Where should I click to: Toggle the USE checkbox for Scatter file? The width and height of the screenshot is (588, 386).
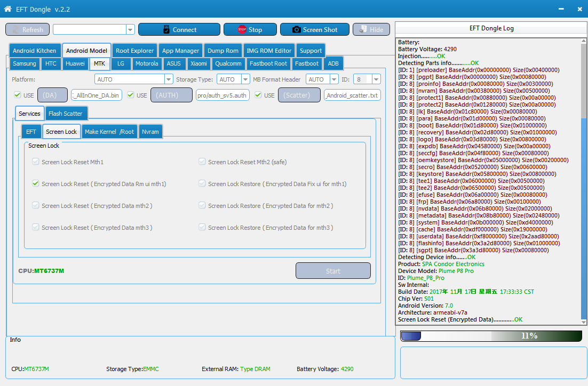pos(258,95)
